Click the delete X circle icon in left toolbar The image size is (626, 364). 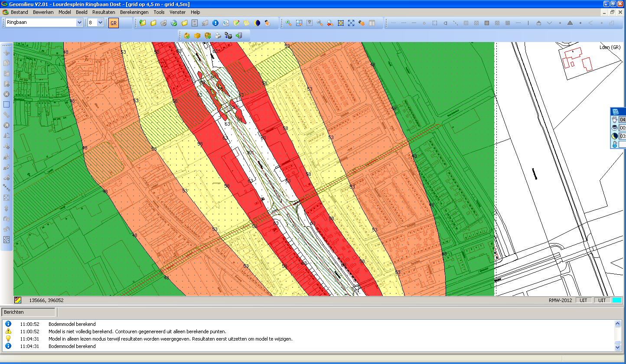pos(7,94)
